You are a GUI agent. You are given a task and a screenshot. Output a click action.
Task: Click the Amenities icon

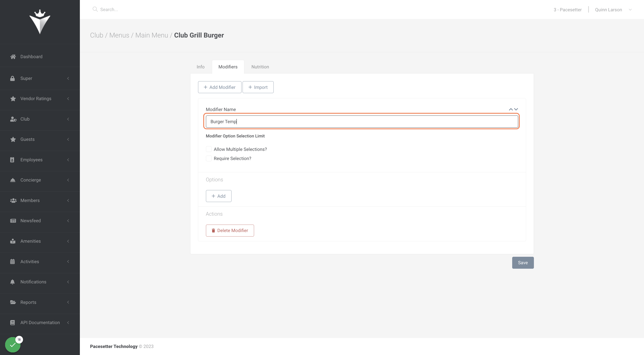coord(13,241)
